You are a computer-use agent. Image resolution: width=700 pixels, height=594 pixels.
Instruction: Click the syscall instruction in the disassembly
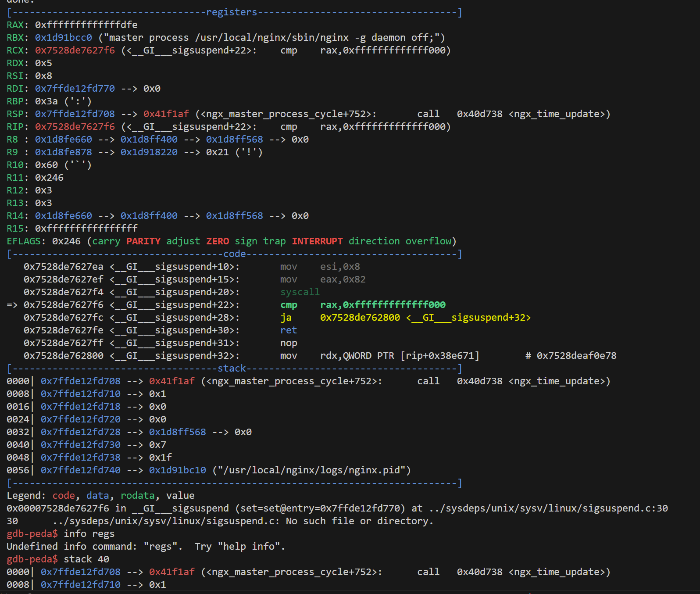(x=300, y=292)
